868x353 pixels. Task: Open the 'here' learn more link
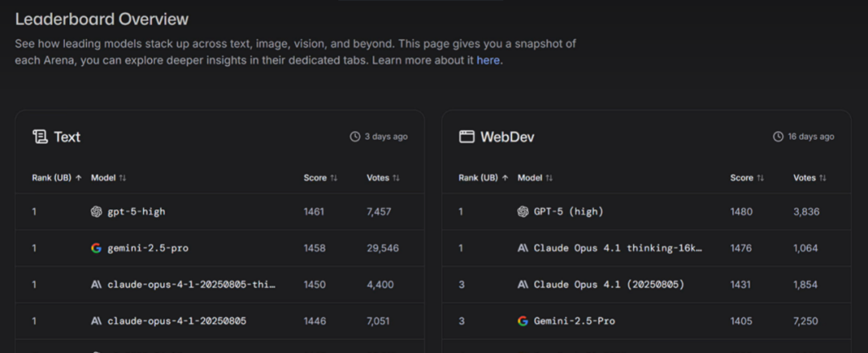[x=489, y=60]
